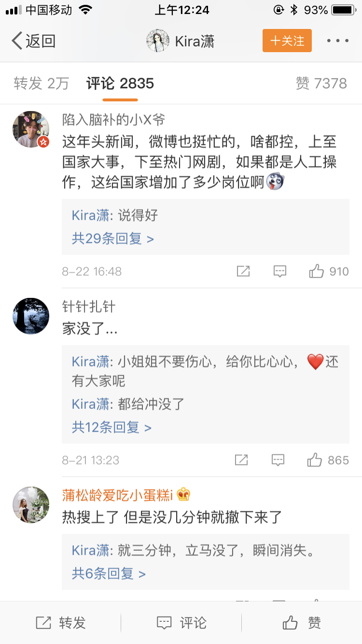The width and height of the screenshot is (362, 644).
Task: Tap the bottom bar 评论 comment button
Action: coord(181,623)
